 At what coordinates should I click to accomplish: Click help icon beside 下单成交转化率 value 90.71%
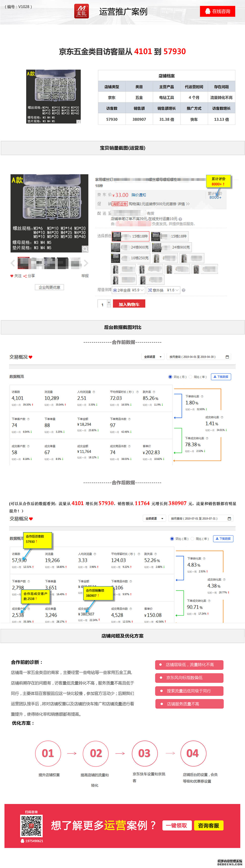click(209, 601)
